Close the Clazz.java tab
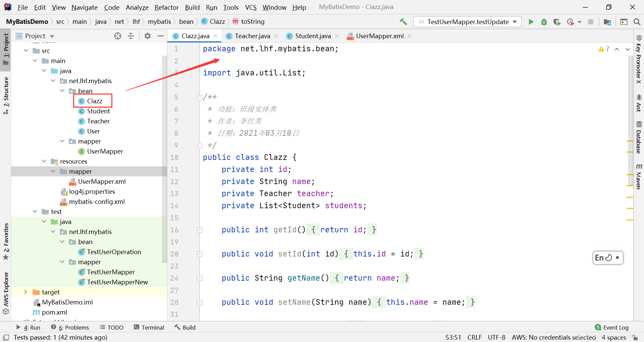The image size is (644, 342). pyautogui.click(x=215, y=36)
